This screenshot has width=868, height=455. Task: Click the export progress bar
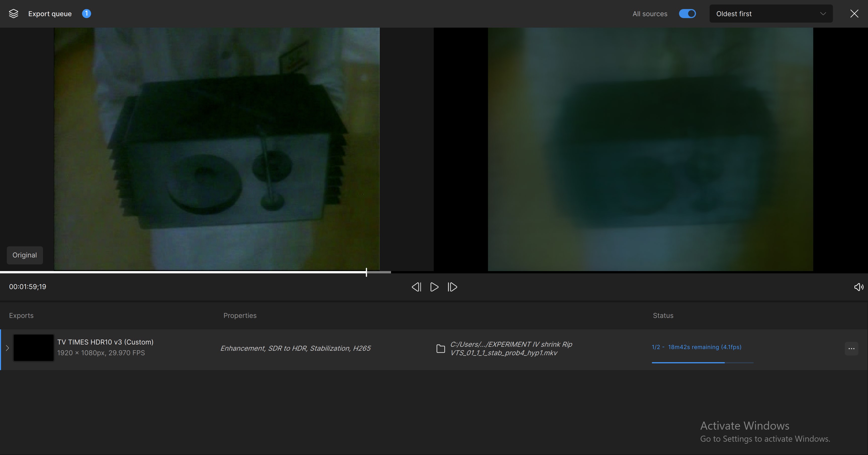coord(703,363)
